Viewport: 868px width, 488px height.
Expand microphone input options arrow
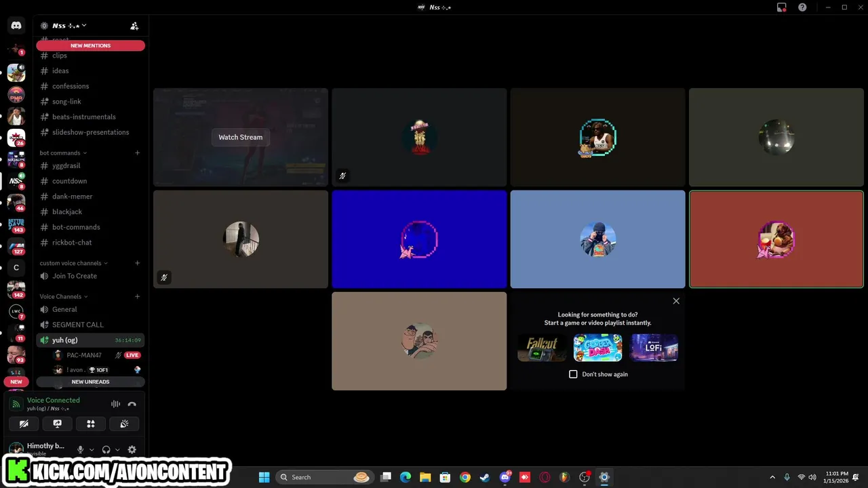[92, 449]
